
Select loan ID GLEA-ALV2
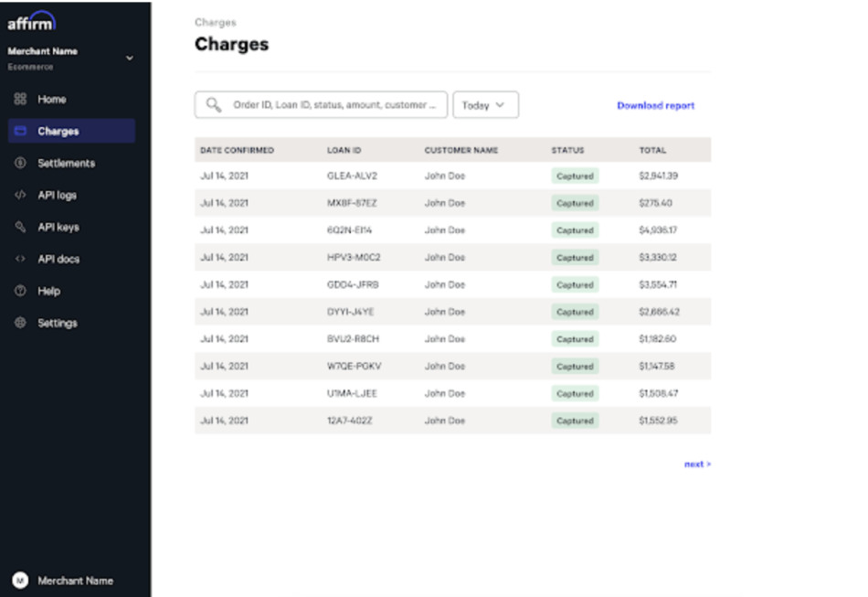(x=352, y=176)
